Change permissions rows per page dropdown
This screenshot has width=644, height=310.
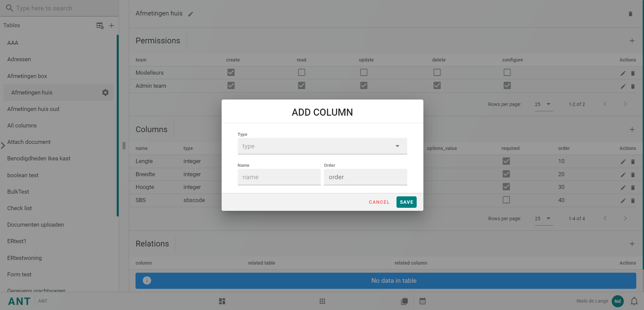click(x=543, y=104)
